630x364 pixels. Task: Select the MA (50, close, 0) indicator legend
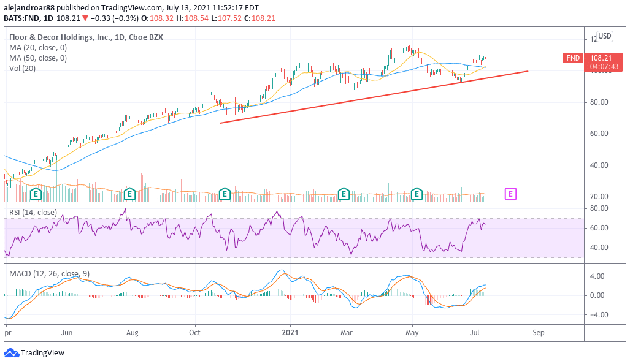[38, 58]
